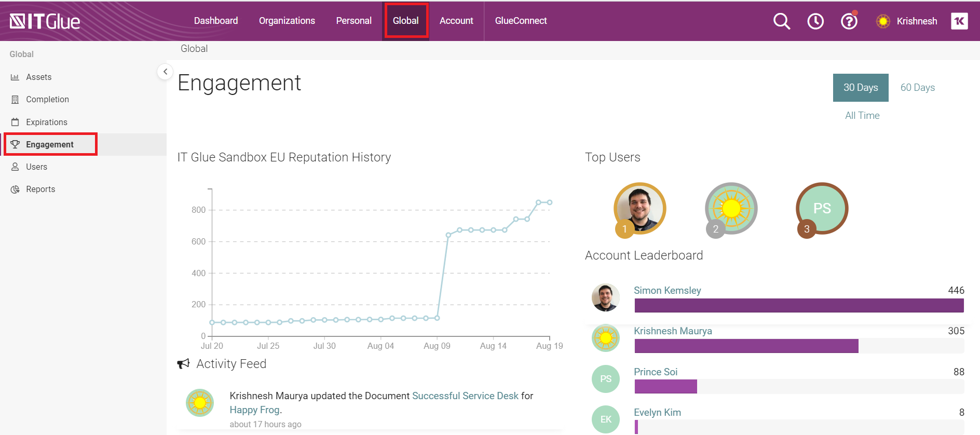Open the Organizations tab
This screenshot has height=435, width=980.
[x=287, y=21]
